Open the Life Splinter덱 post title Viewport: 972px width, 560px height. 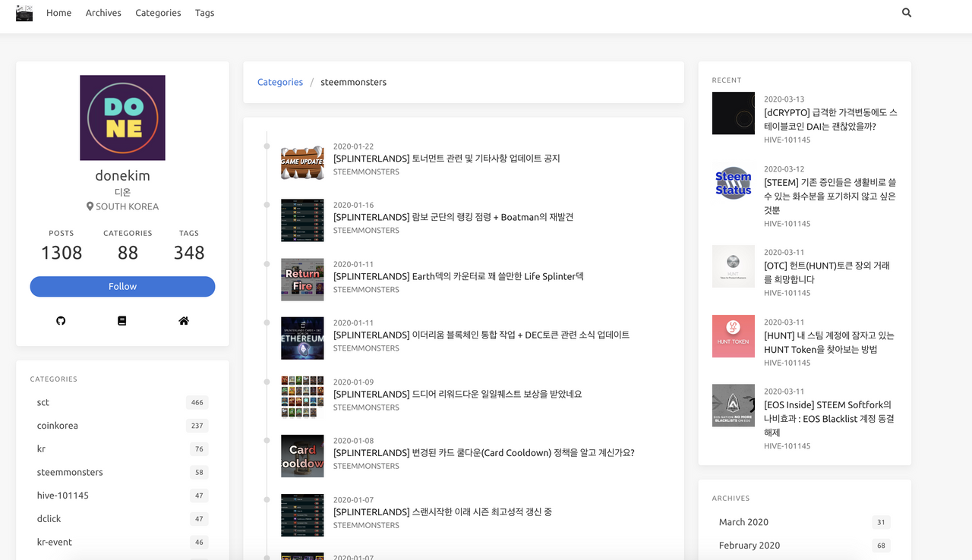point(459,276)
